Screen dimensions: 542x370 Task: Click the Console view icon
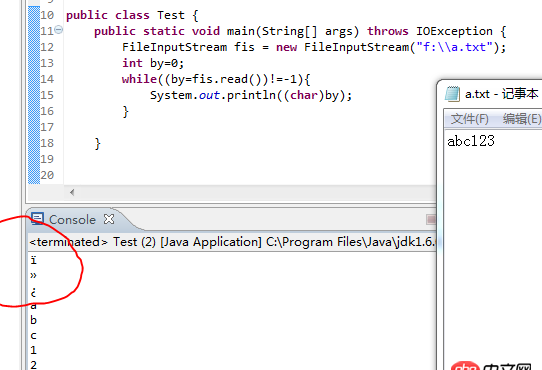[37, 219]
